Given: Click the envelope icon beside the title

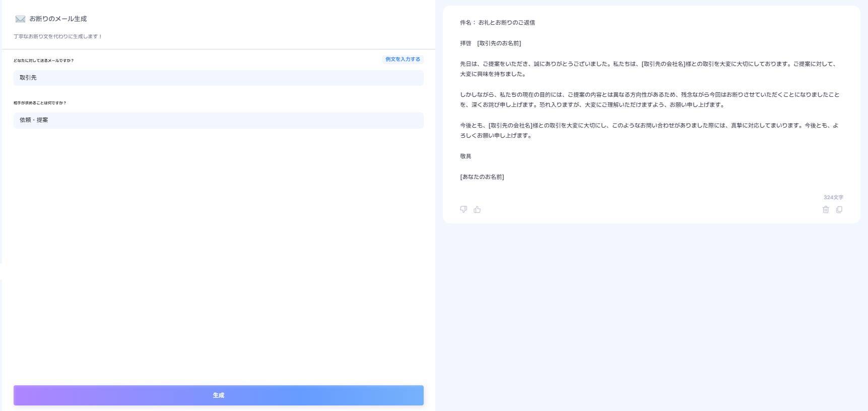Looking at the screenshot, I should 20,19.
